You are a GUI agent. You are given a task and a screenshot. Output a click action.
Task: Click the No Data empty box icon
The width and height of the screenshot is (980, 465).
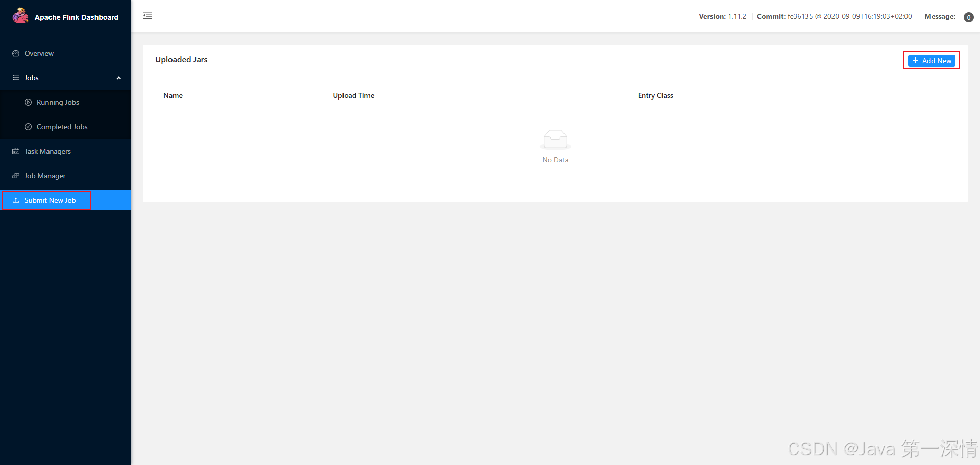[x=555, y=139]
